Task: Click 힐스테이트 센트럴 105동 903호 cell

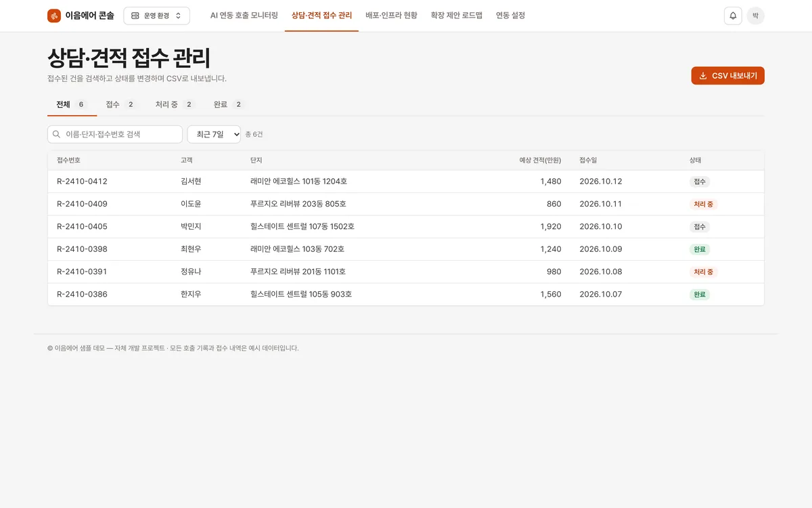Action: pyautogui.click(x=301, y=295)
